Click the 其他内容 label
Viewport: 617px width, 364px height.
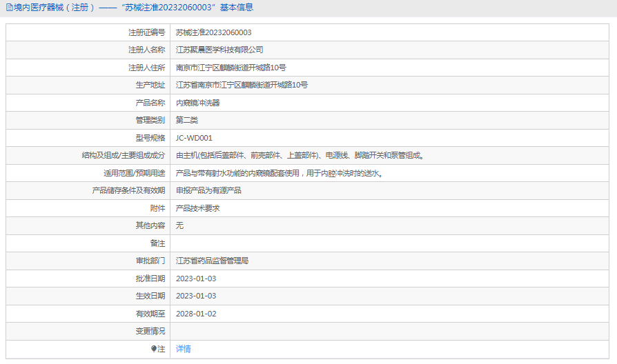(150, 225)
